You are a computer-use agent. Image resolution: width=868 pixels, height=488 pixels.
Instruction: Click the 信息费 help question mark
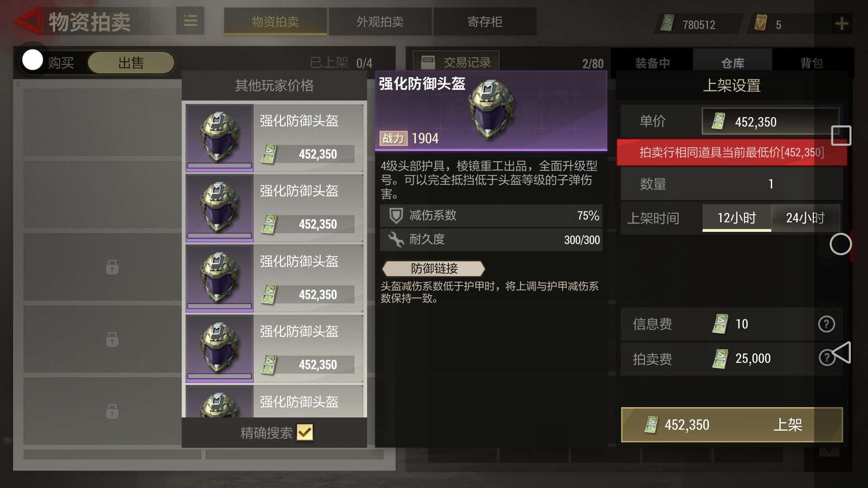(x=826, y=324)
